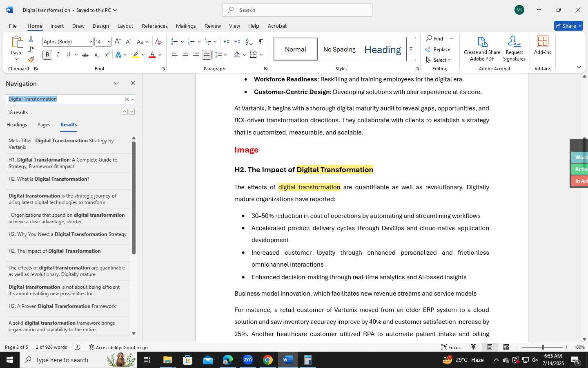Open the Insert tab

click(x=57, y=26)
